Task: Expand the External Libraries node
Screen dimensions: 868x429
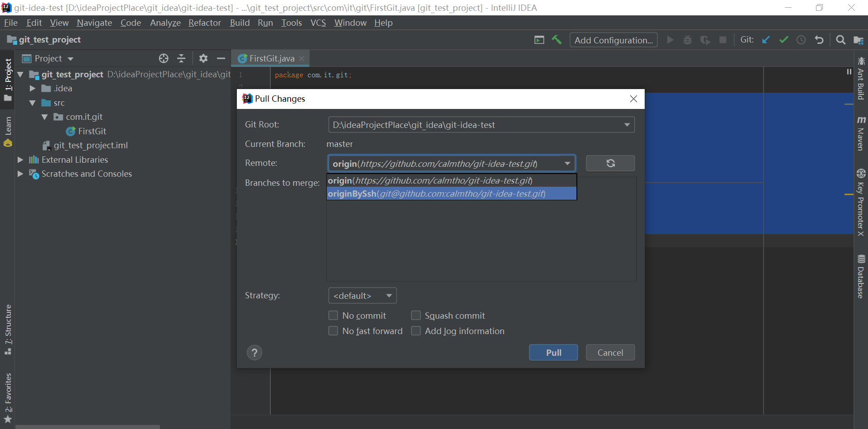Action: (20, 160)
